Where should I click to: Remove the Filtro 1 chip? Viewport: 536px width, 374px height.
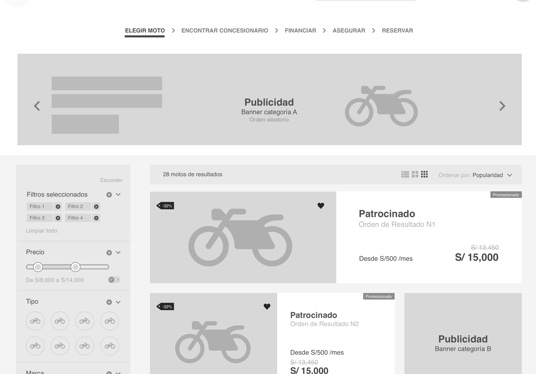click(58, 206)
